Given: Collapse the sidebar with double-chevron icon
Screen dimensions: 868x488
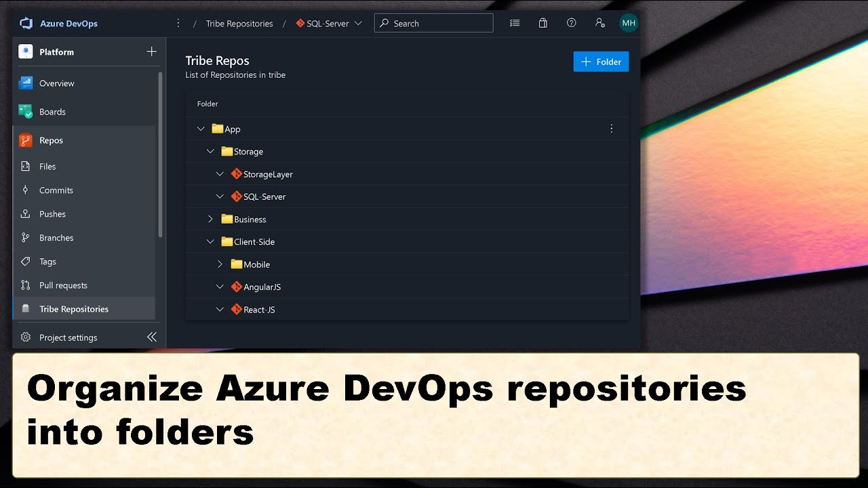Looking at the screenshot, I should click(x=152, y=337).
